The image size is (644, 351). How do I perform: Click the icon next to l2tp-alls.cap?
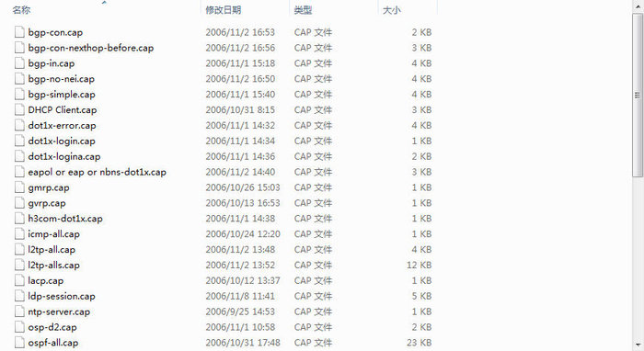click(x=19, y=265)
